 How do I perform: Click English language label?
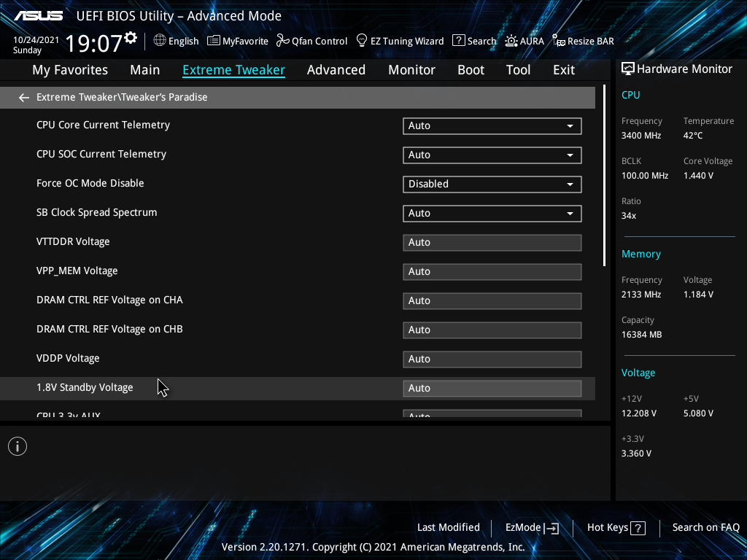click(183, 42)
